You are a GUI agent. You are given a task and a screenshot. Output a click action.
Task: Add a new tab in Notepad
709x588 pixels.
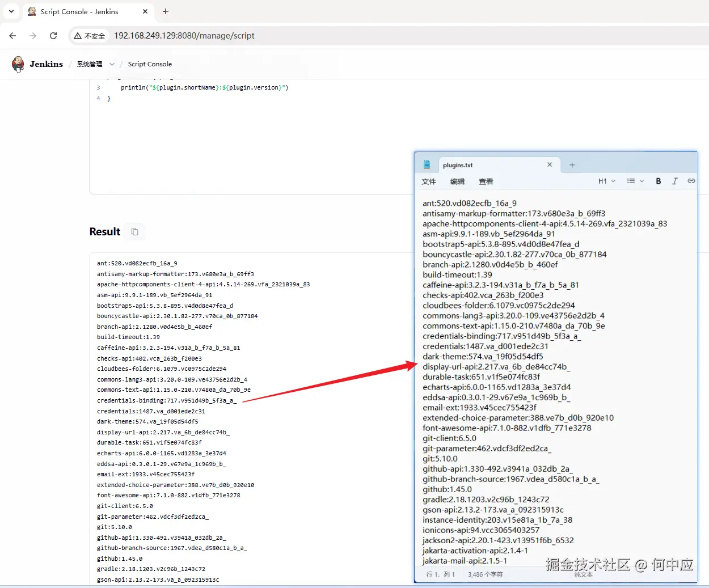572,165
